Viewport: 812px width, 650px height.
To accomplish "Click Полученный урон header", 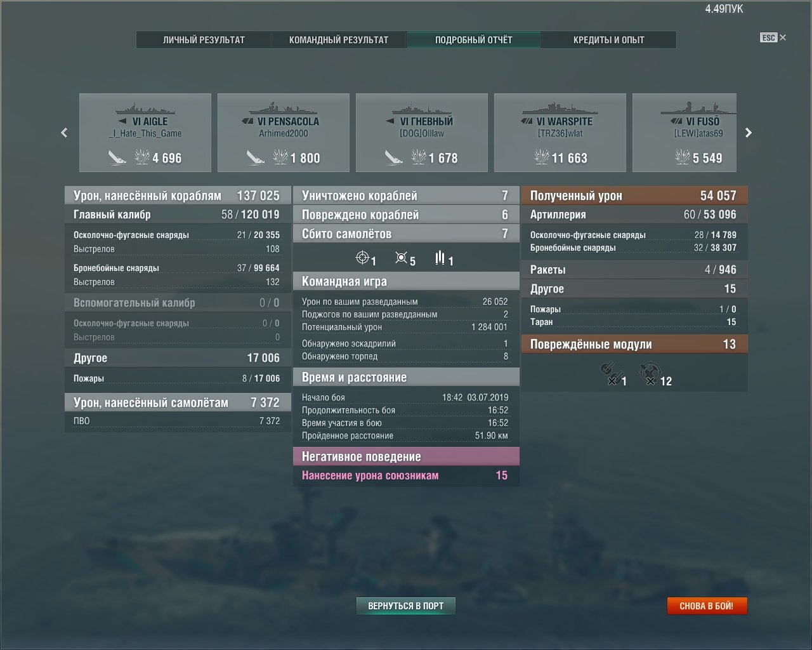I will click(x=634, y=196).
